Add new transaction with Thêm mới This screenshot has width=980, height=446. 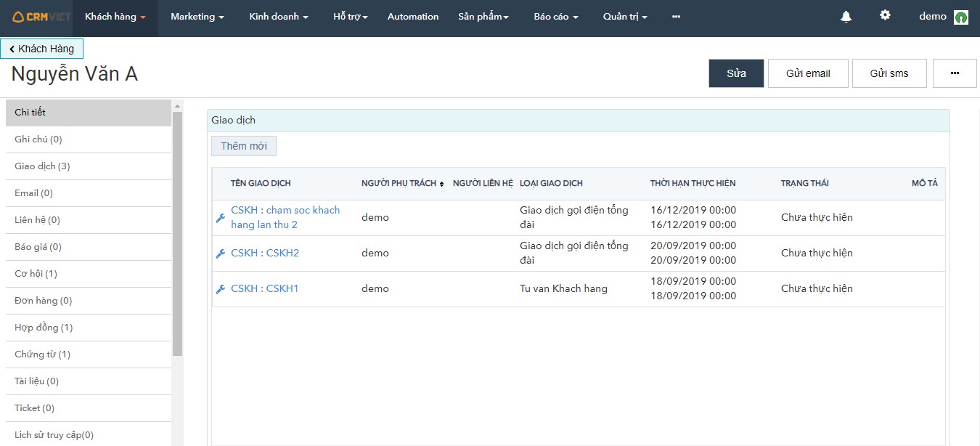click(244, 146)
